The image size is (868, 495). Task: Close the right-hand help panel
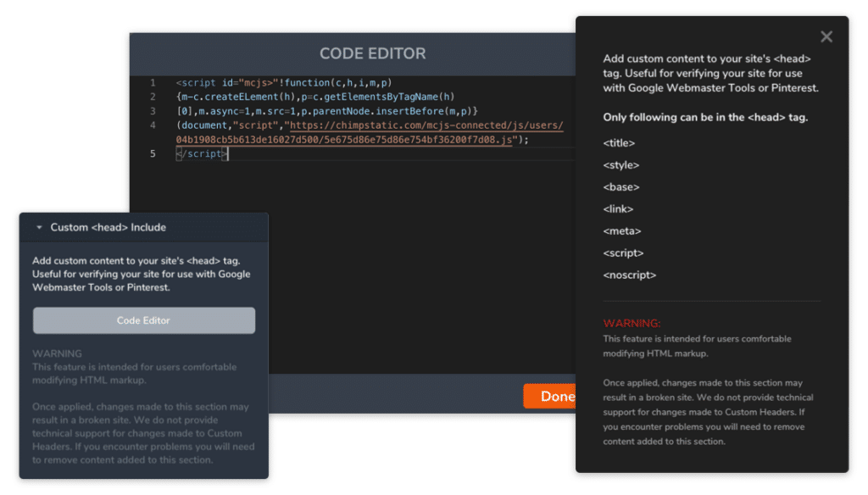(826, 36)
